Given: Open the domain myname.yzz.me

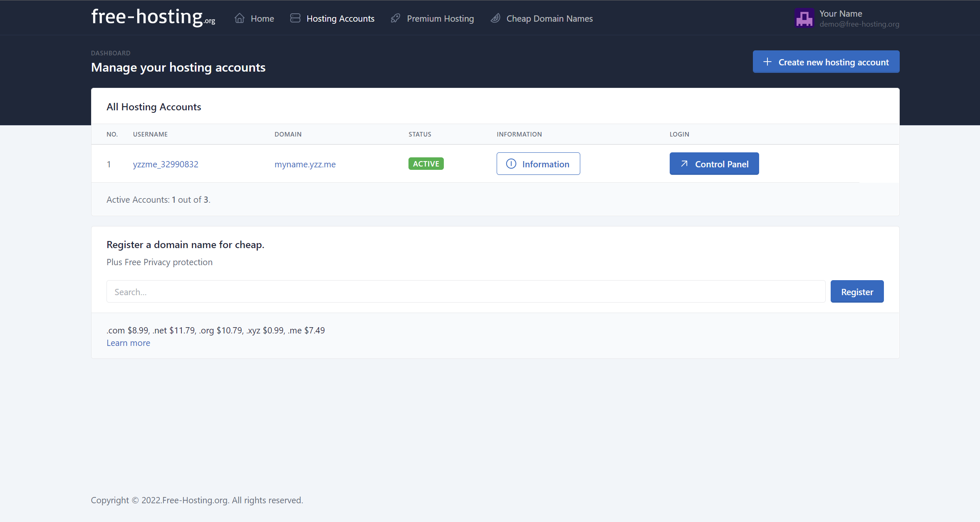Looking at the screenshot, I should tap(305, 164).
